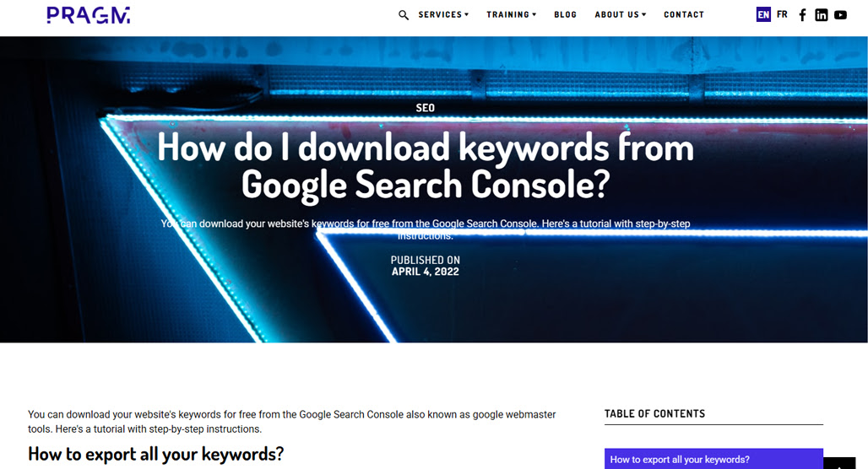
Task: Click the intro paragraph mentioning google webmaster tools
Action: click(x=292, y=422)
